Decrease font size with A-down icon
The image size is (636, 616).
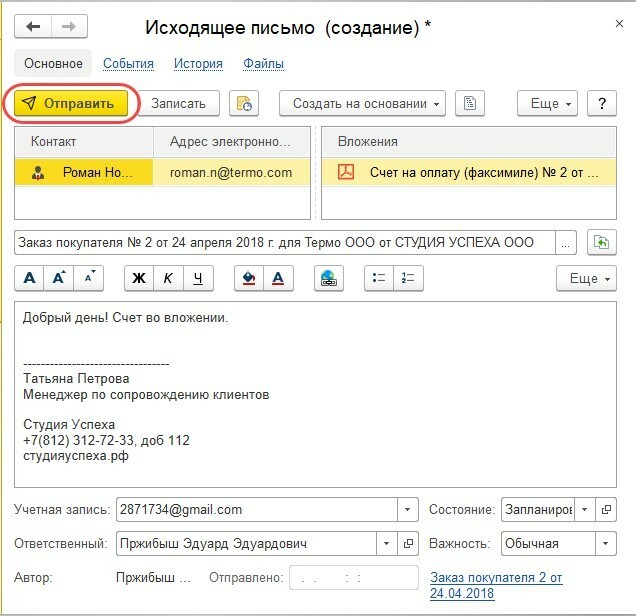point(89,278)
